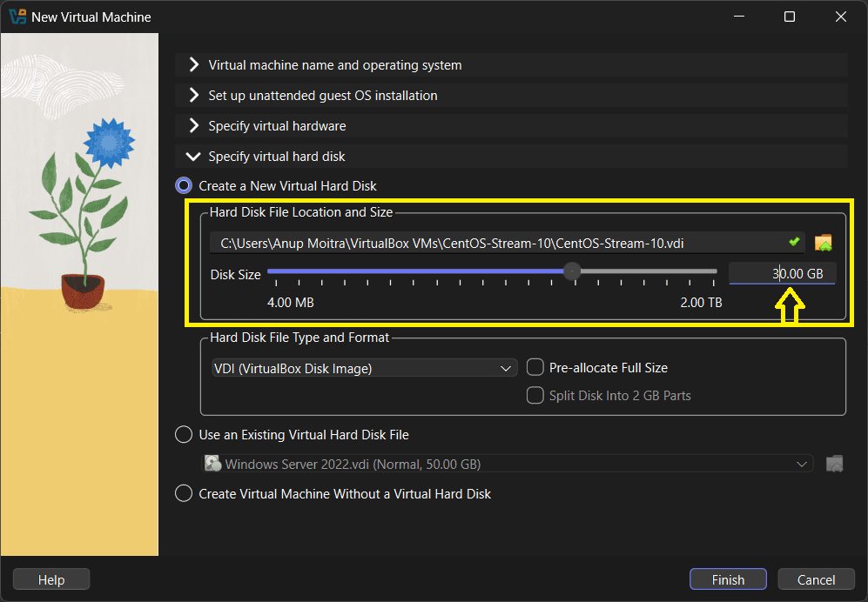Expand the Specify virtual hardware section

(277, 126)
